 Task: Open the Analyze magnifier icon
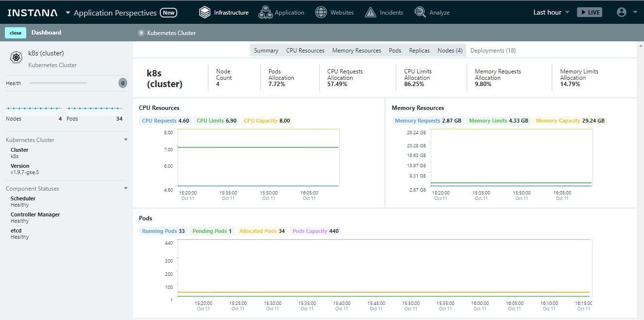pyautogui.click(x=421, y=13)
